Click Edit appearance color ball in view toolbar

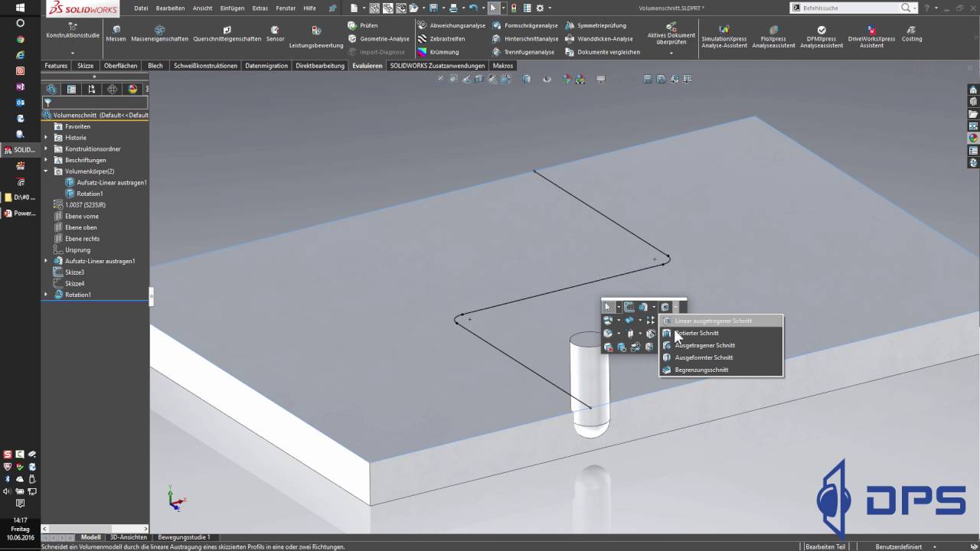point(567,79)
